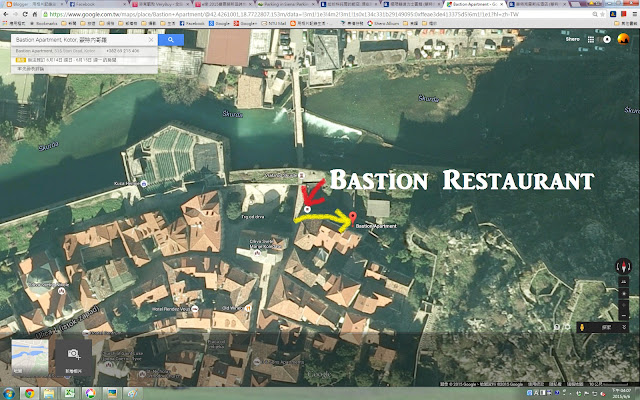Click the Bastion Apartment map label
This screenshot has height=400, width=640.
point(376,226)
